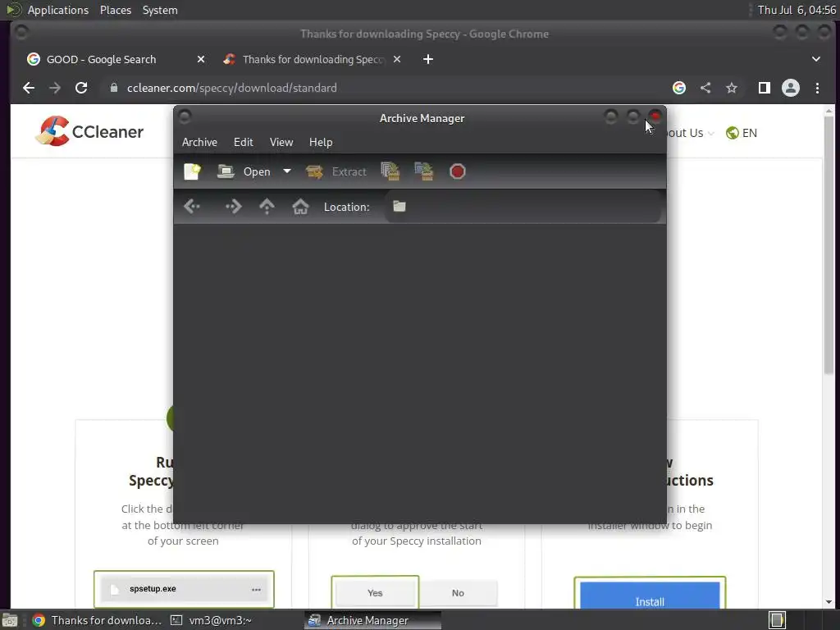
Task: Switch to the GOOD - Google Search tab
Action: [x=101, y=59]
